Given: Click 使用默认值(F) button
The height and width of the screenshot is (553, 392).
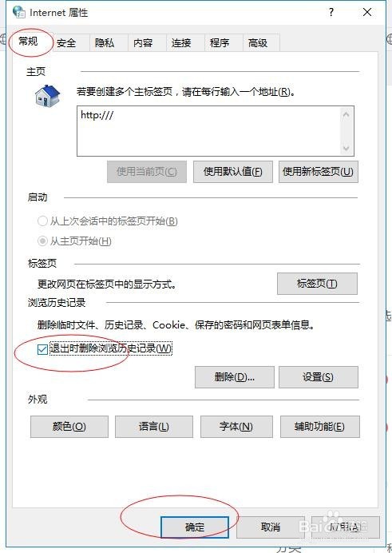Looking at the screenshot, I should tap(233, 172).
